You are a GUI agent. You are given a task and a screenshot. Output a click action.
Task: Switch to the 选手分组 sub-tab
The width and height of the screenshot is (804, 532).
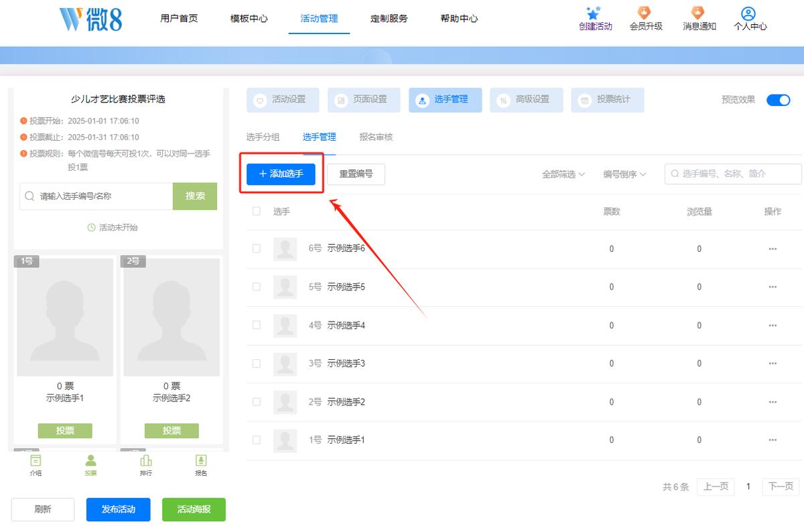click(263, 137)
